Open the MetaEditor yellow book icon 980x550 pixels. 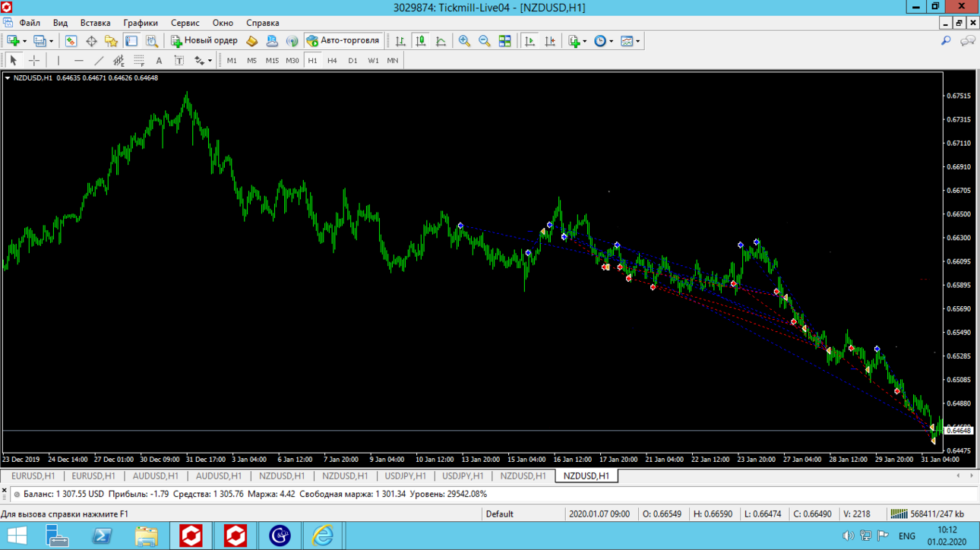tap(252, 41)
